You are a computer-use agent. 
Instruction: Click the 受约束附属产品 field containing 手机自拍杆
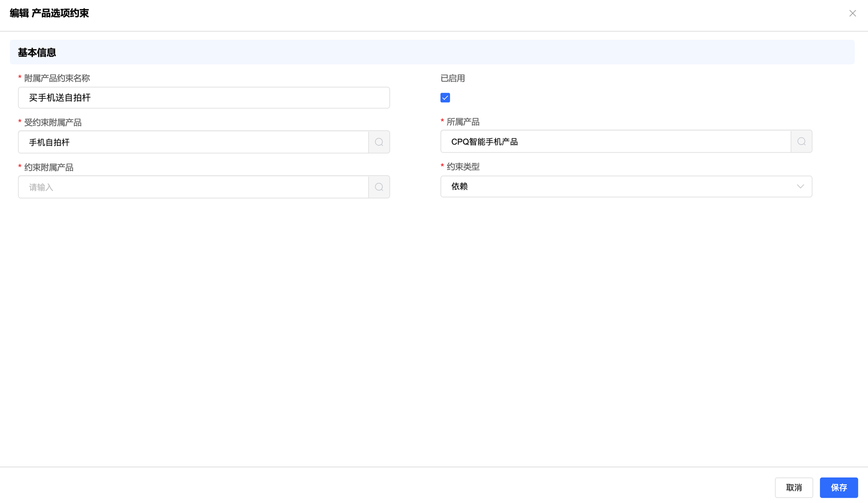click(193, 142)
